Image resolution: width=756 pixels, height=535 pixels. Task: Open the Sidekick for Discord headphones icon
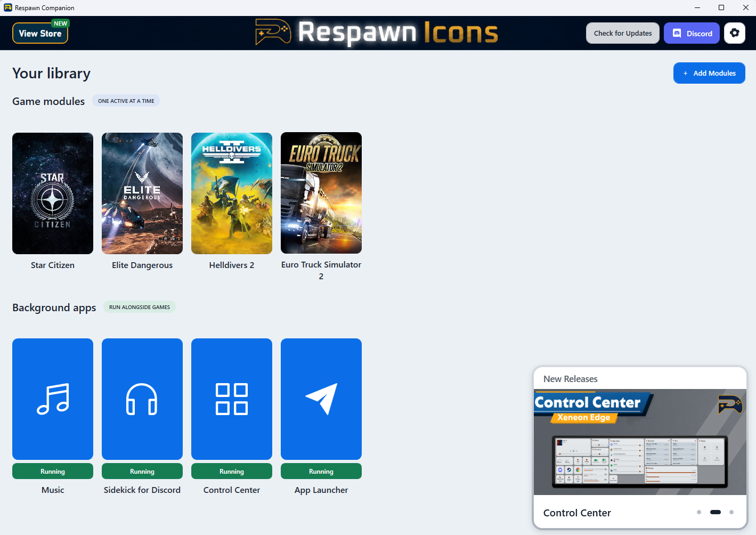pyautogui.click(x=142, y=399)
